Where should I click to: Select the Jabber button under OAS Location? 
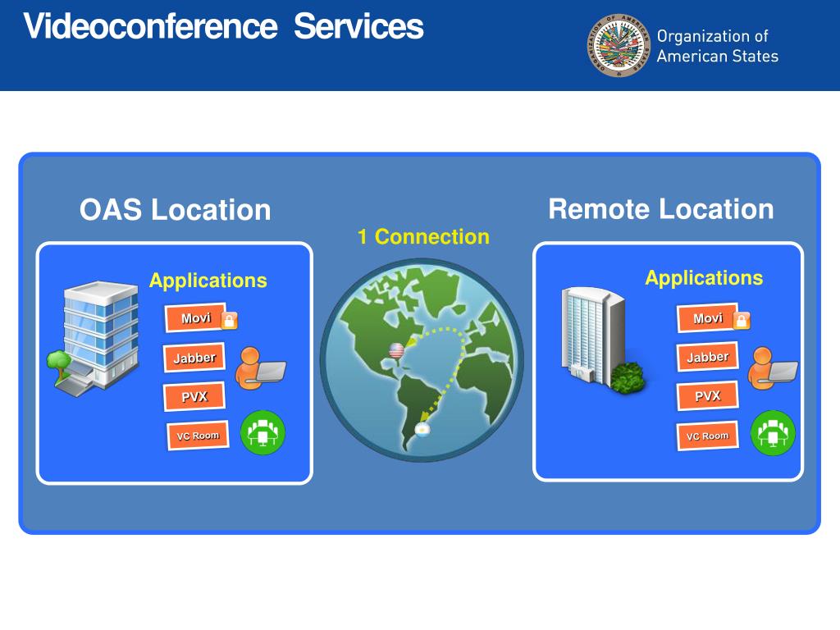[194, 358]
